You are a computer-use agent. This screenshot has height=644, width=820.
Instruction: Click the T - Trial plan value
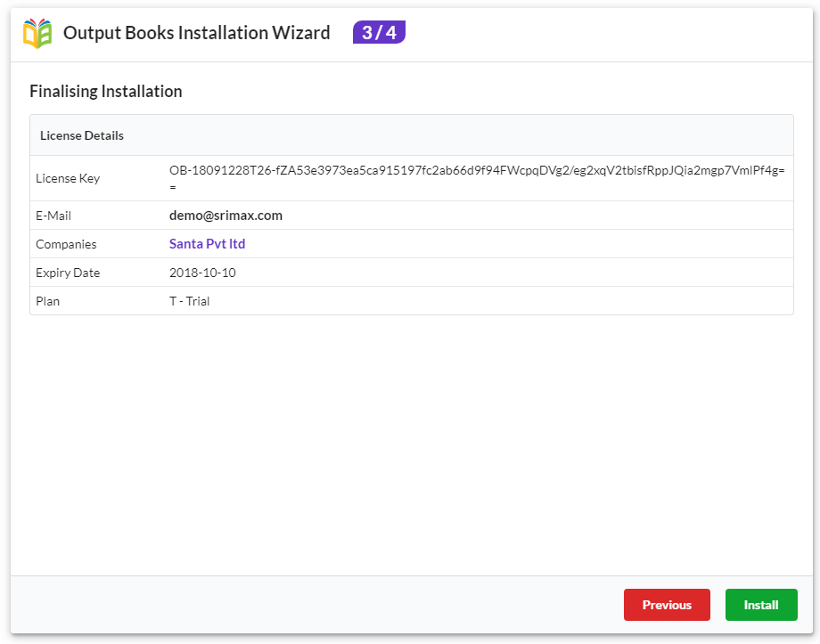(x=189, y=301)
